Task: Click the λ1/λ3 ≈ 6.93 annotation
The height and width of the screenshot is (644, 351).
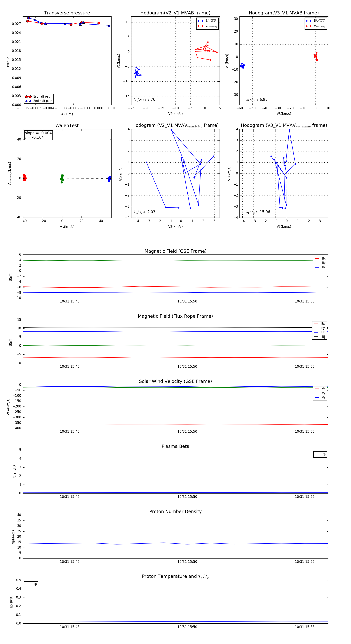Action: [257, 100]
